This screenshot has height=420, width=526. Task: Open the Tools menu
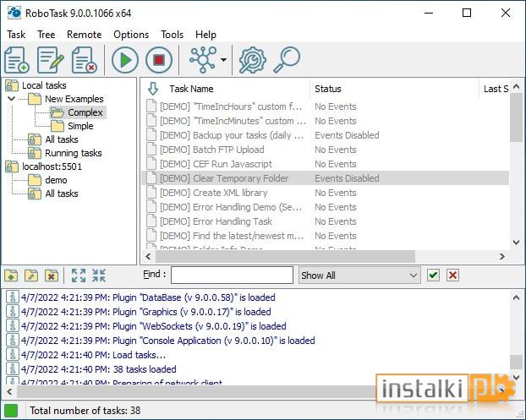pyautogui.click(x=172, y=35)
